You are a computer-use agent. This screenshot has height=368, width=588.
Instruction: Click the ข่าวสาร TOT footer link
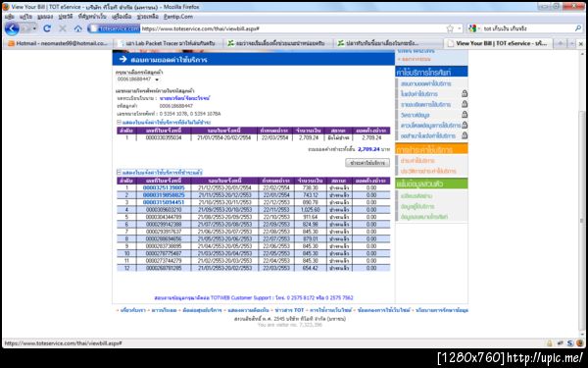coord(289,310)
